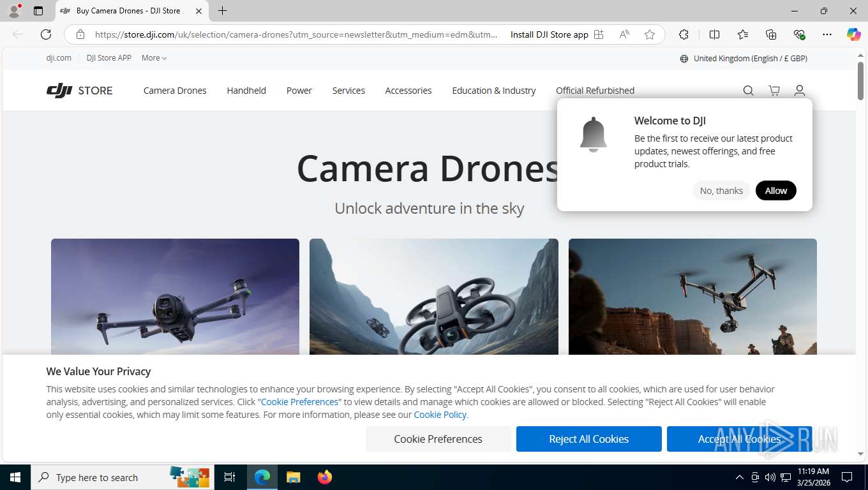Expand the More dropdown in top bar

(154, 58)
